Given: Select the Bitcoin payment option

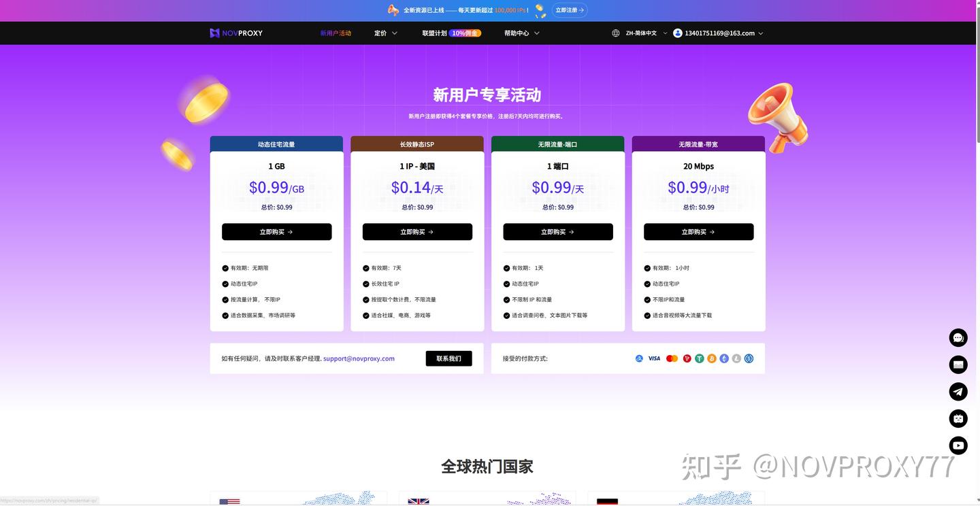Looking at the screenshot, I should [x=712, y=358].
